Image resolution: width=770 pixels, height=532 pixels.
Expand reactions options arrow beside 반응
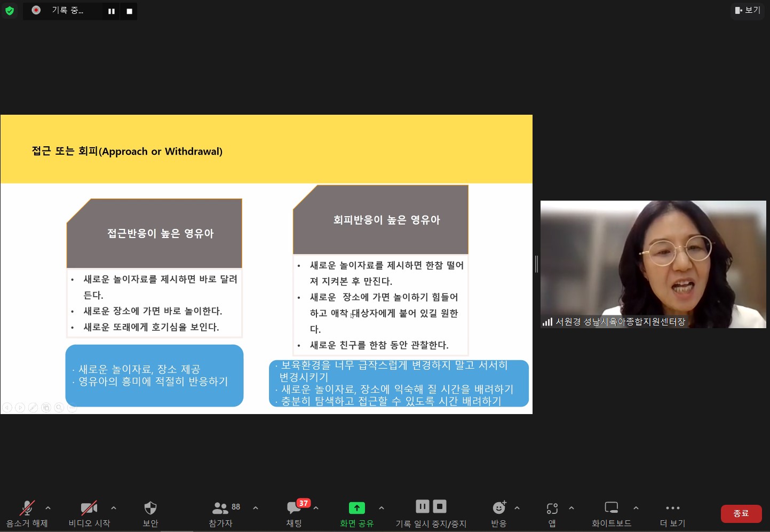517,508
